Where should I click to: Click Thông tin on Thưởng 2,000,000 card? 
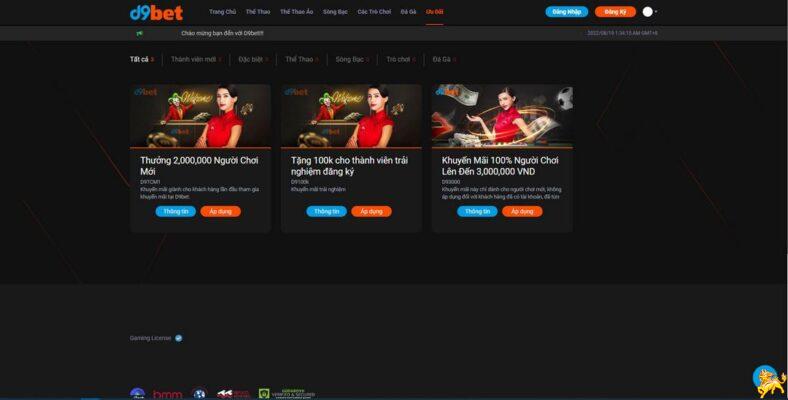175,212
